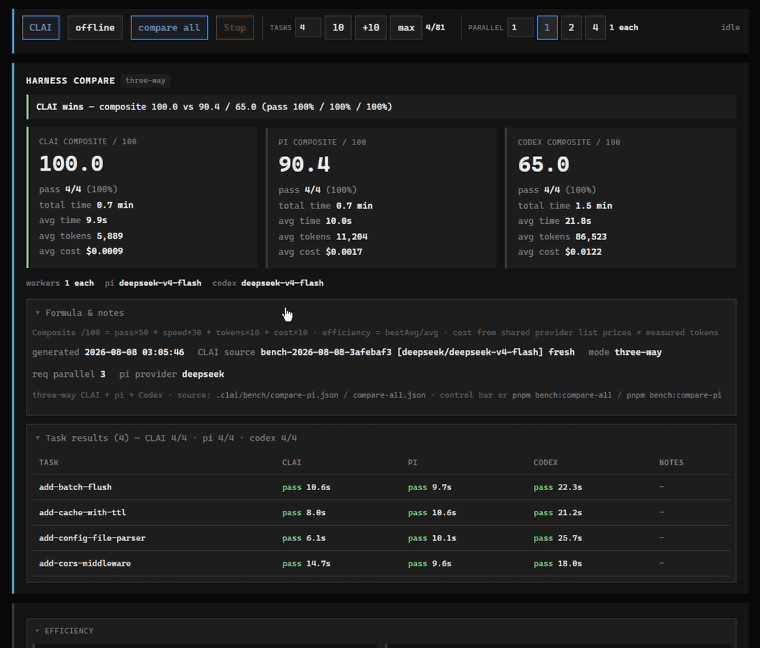This screenshot has height=648, width=760.
Task: Click the three-way badge
Action: pyautogui.click(x=145, y=80)
